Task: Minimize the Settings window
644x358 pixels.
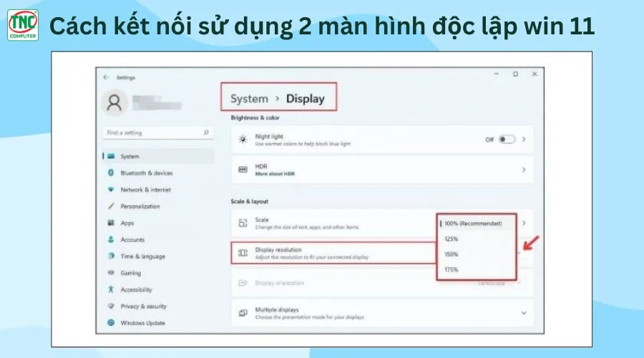Action: [x=496, y=74]
